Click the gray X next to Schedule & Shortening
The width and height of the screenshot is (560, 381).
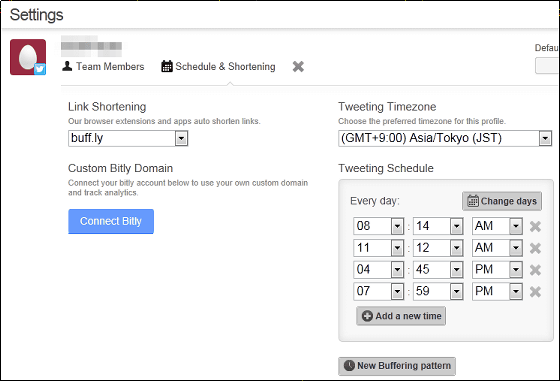298,66
